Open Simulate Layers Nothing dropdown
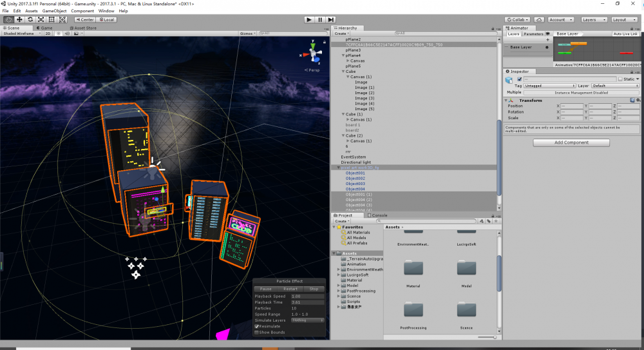Screen dimensions: 644x350 point(308,320)
